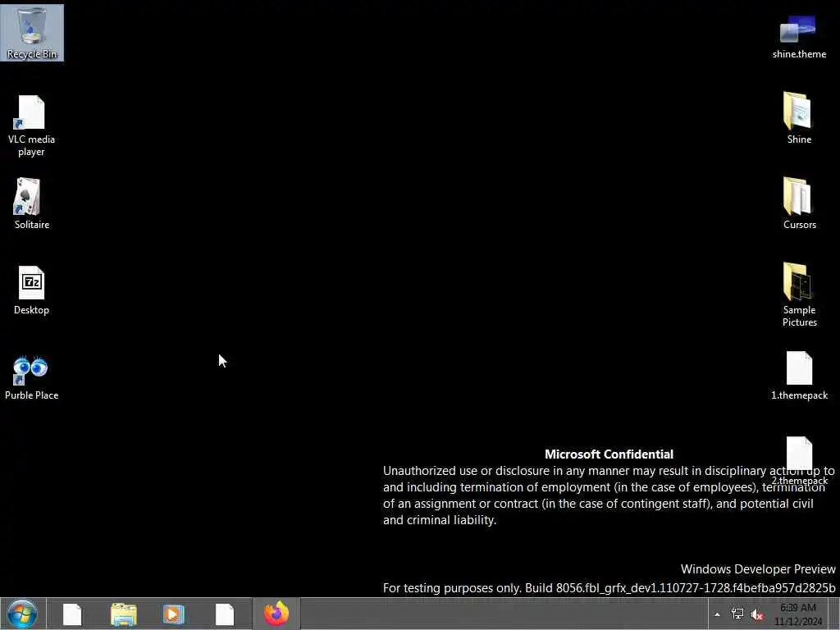Screen dimensions: 840x630
Task: Select the shine.theme file icon
Action: [x=799, y=37]
